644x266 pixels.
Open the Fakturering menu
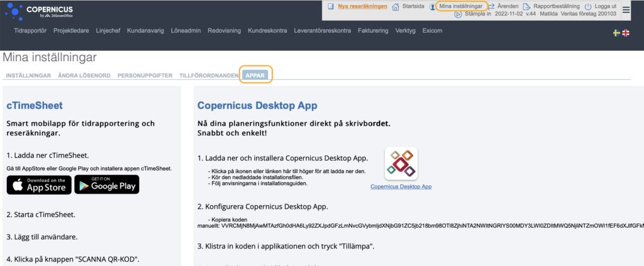point(373,30)
